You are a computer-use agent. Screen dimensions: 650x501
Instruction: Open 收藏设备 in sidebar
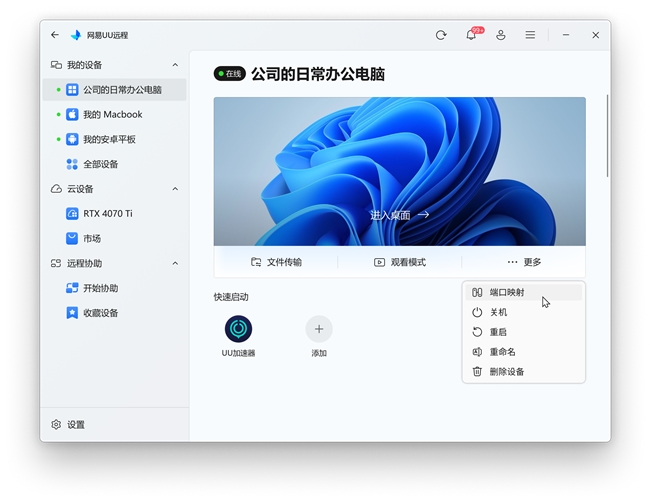click(x=114, y=313)
